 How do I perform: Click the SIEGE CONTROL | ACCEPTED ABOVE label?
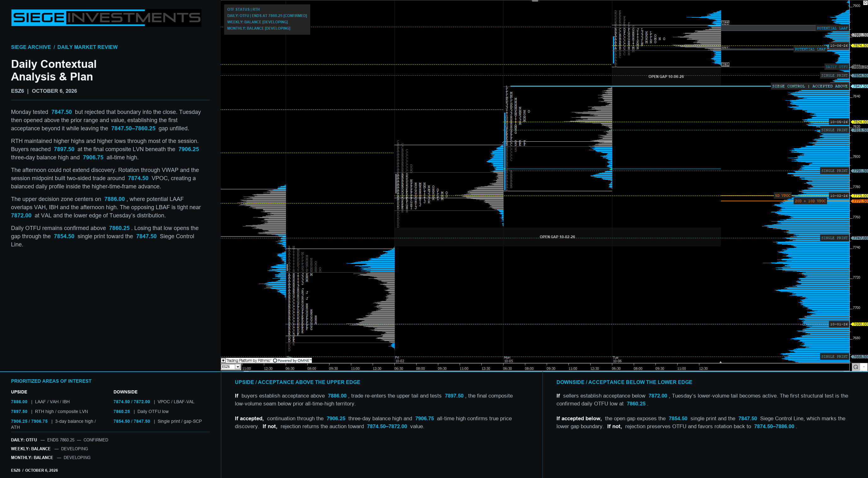(809, 86)
